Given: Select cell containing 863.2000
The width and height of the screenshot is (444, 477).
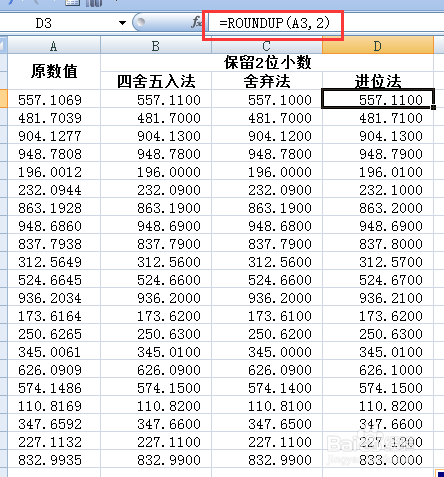Looking at the screenshot, I should pyautogui.click(x=378, y=208).
